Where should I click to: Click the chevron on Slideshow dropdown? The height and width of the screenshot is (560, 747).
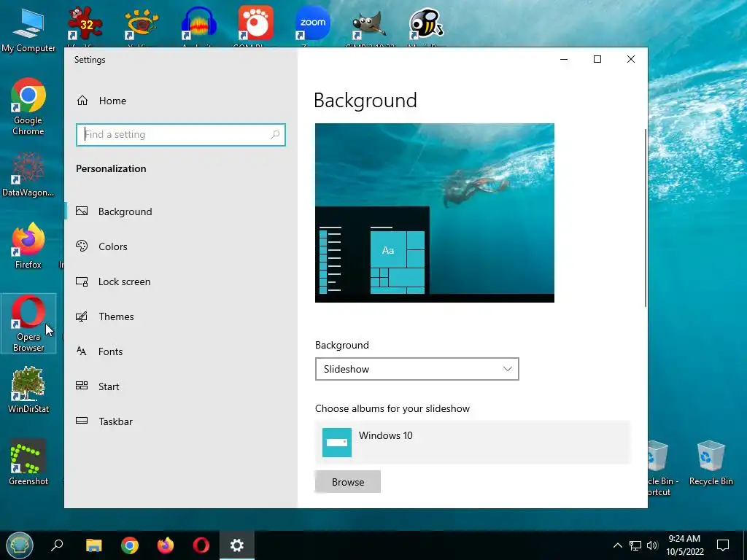click(x=508, y=369)
